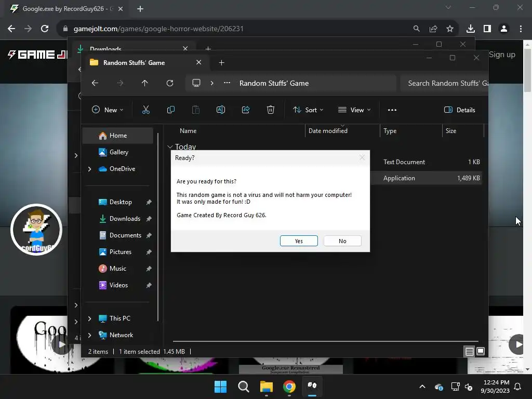
Task: Click the Share icon in Explorer toolbar
Action: (246, 110)
